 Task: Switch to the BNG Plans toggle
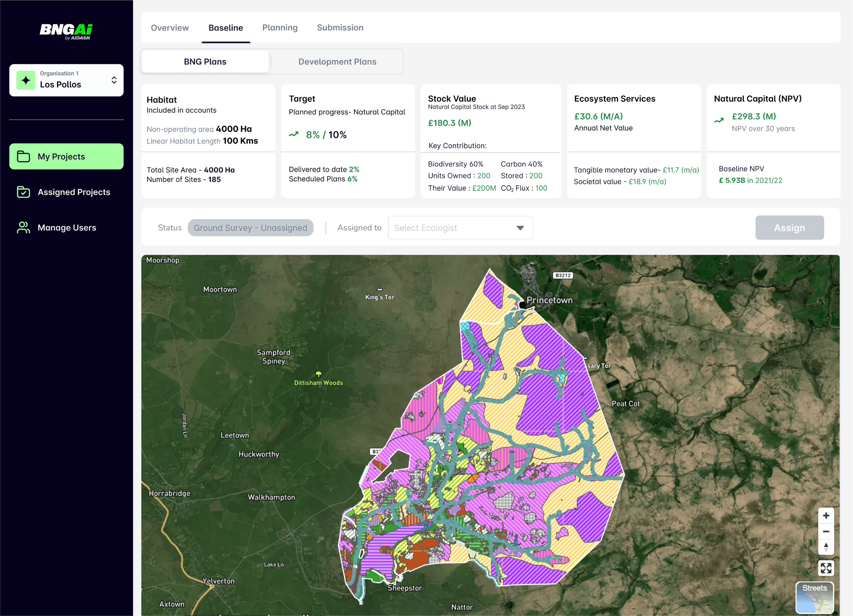click(205, 62)
